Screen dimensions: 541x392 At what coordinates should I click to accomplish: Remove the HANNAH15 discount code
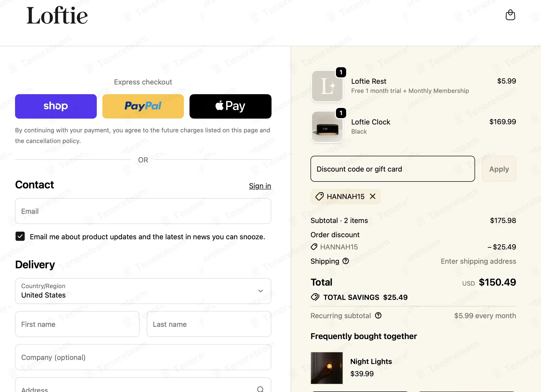(373, 196)
